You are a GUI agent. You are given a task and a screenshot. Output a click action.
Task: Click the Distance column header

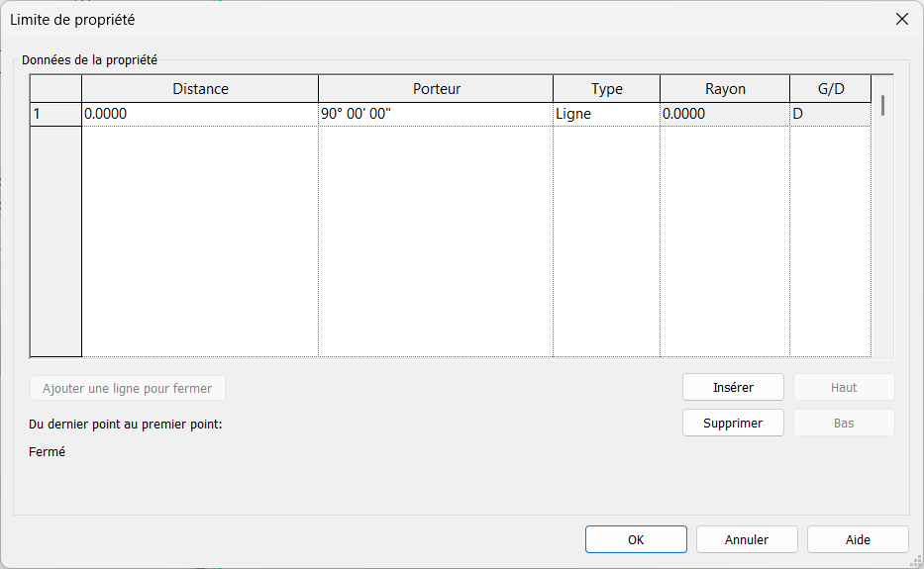[200, 89]
